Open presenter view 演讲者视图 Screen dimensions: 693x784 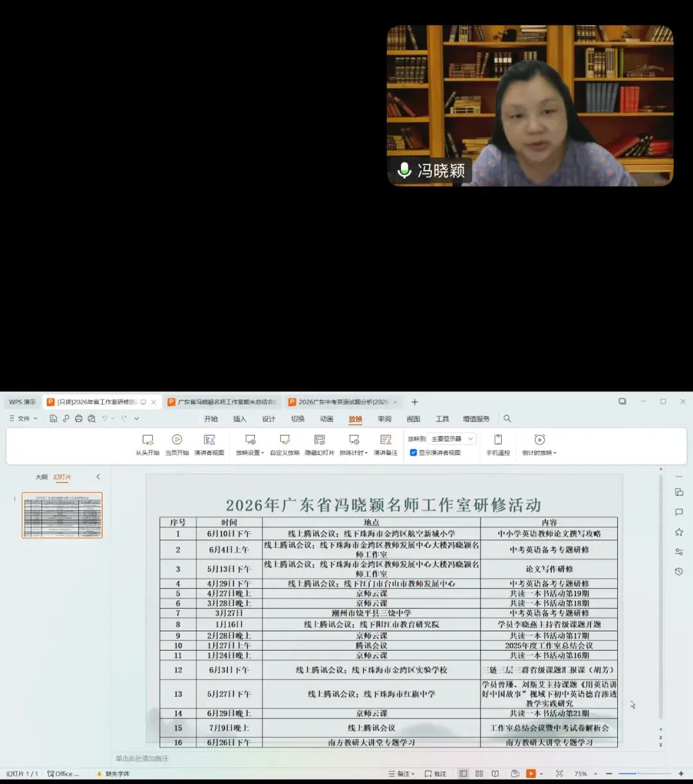point(209,445)
